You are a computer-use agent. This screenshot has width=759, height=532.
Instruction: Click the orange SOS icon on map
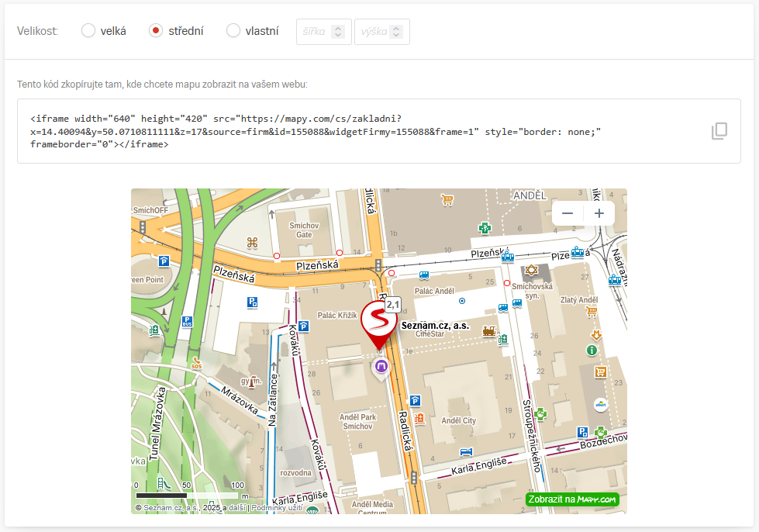click(x=195, y=361)
